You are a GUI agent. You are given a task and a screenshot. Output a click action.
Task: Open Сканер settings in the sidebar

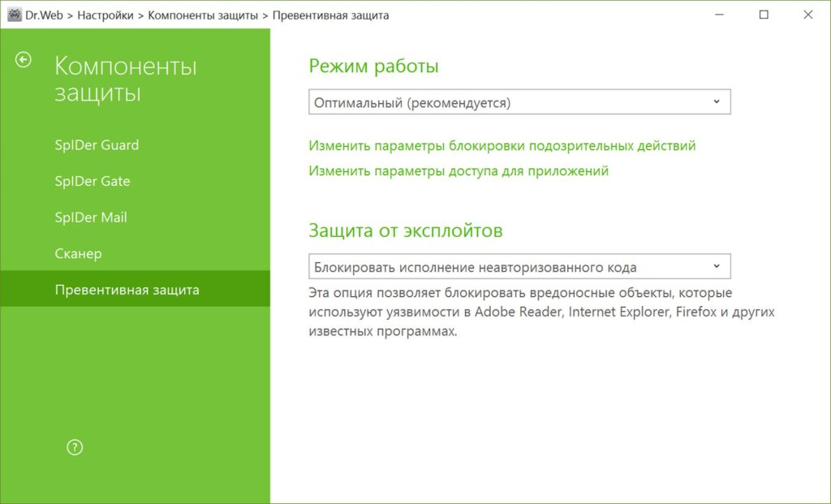tap(78, 253)
